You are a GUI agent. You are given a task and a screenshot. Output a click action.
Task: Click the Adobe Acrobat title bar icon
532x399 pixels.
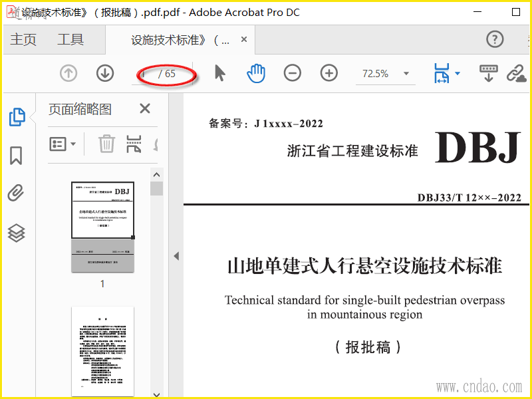click(11, 12)
